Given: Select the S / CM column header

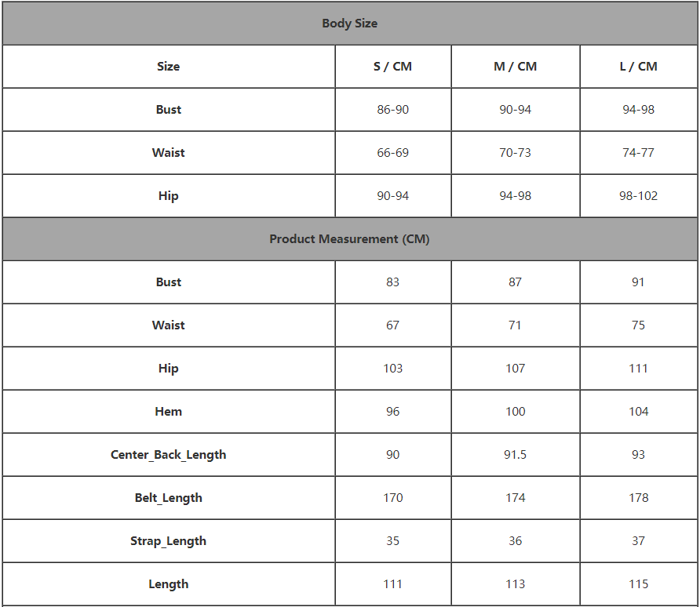Looking at the screenshot, I should (x=392, y=67).
